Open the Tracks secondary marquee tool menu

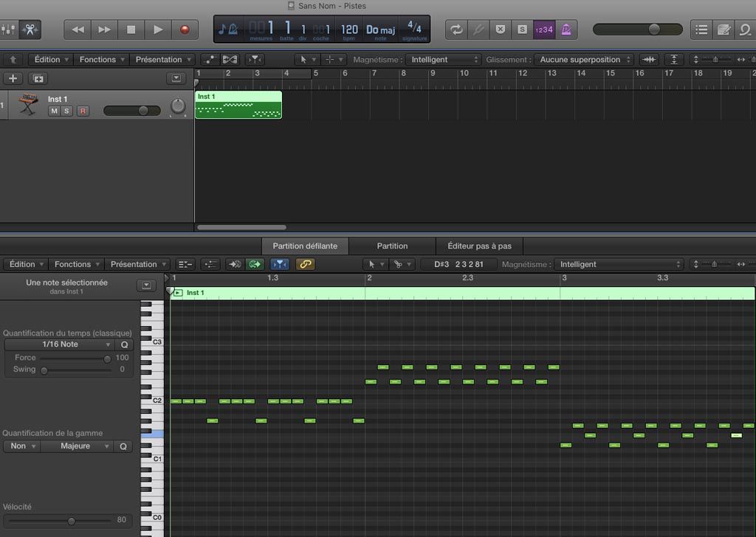pos(333,59)
